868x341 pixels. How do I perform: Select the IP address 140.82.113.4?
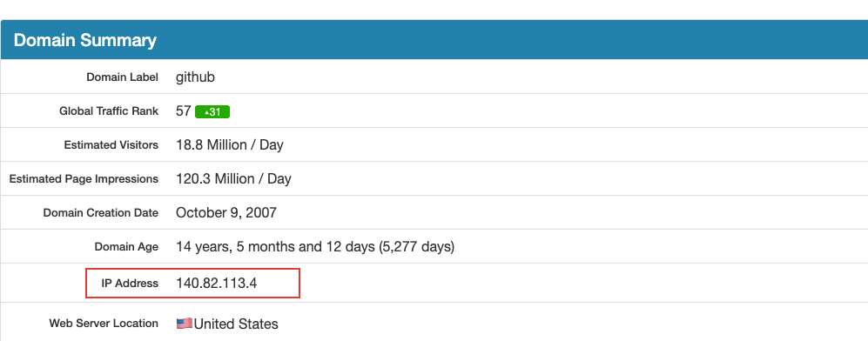coord(217,283)
